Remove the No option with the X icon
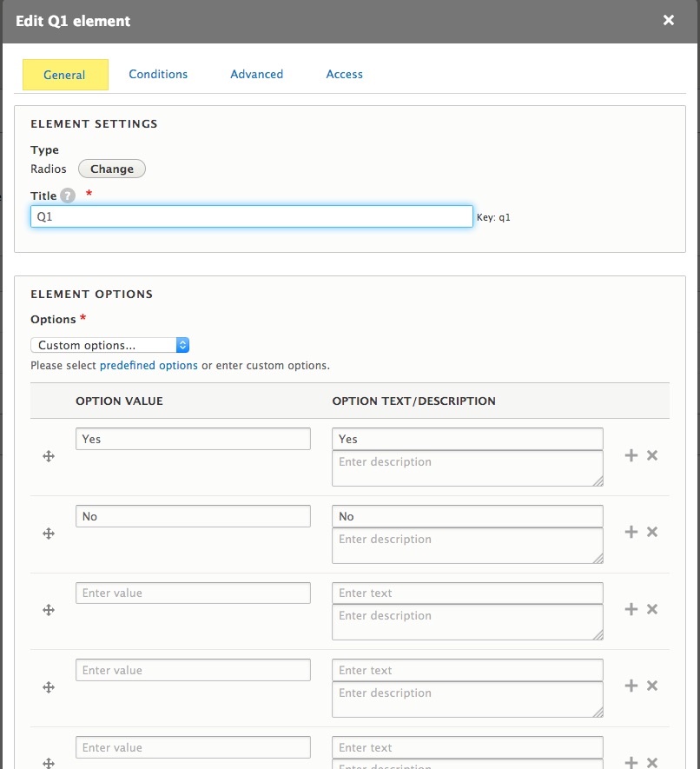Image resolution: width=700 pixels, height=769 pixels. click(x=651, y=532)
